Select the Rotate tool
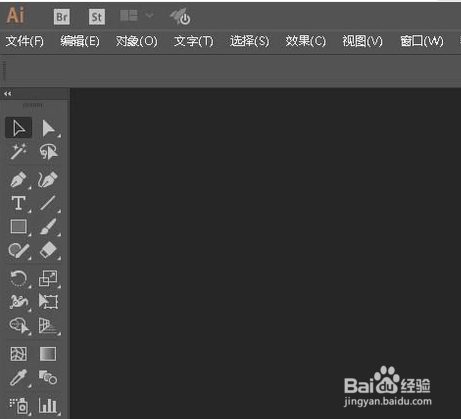The image size is (461, 419). tap(19, 278)
